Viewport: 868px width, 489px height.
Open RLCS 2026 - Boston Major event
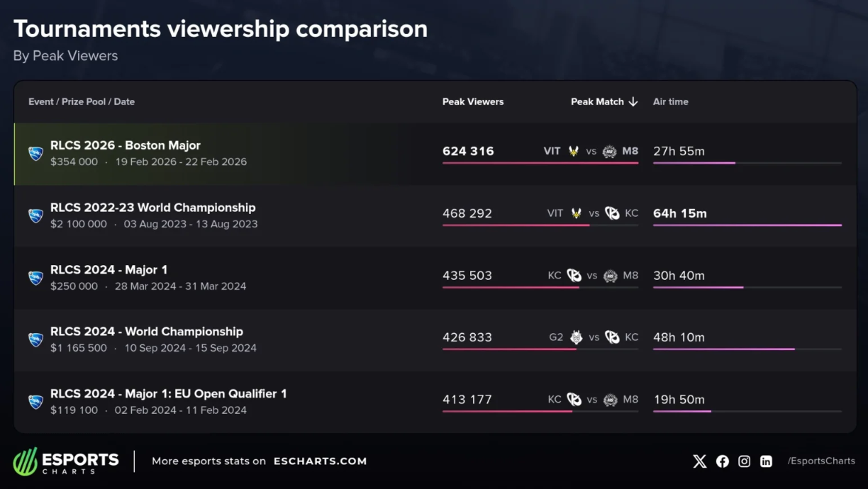coord(126,146)
